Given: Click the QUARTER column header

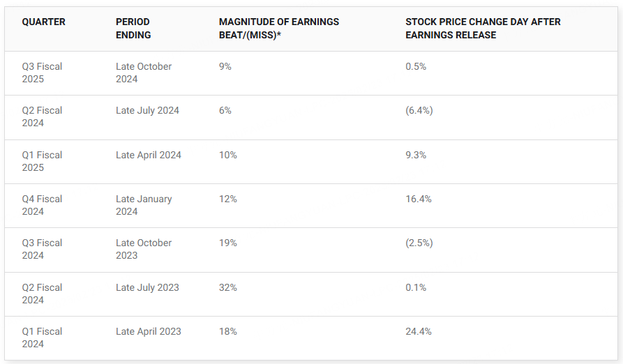Looking at the screenshot, I should [x=43, y=22].
